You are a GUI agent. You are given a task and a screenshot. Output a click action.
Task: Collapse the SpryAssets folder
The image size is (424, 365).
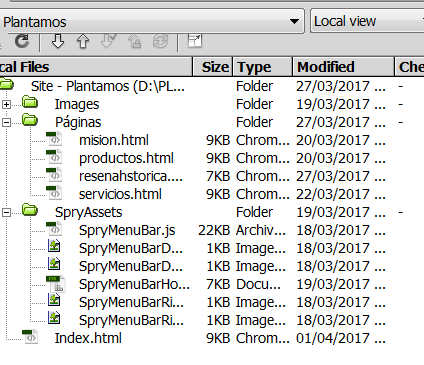click(6, 213)
